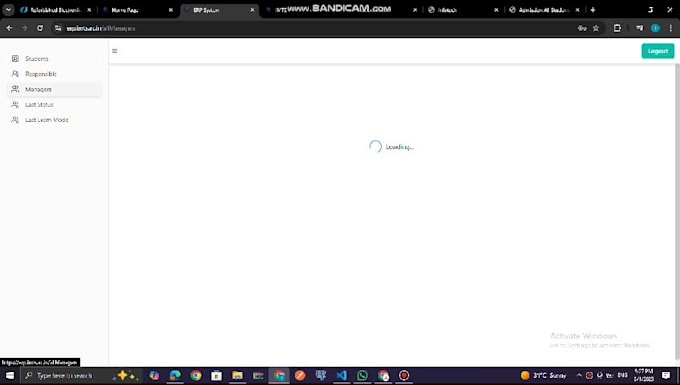Open the Chrome profile avatar
The image size is (680, 385).
655,28
